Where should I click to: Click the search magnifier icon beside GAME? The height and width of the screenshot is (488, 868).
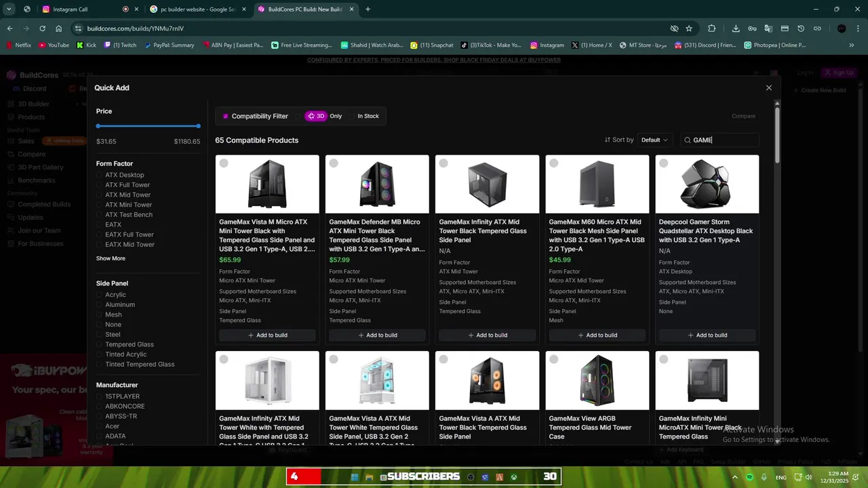(x=687, y=140)
